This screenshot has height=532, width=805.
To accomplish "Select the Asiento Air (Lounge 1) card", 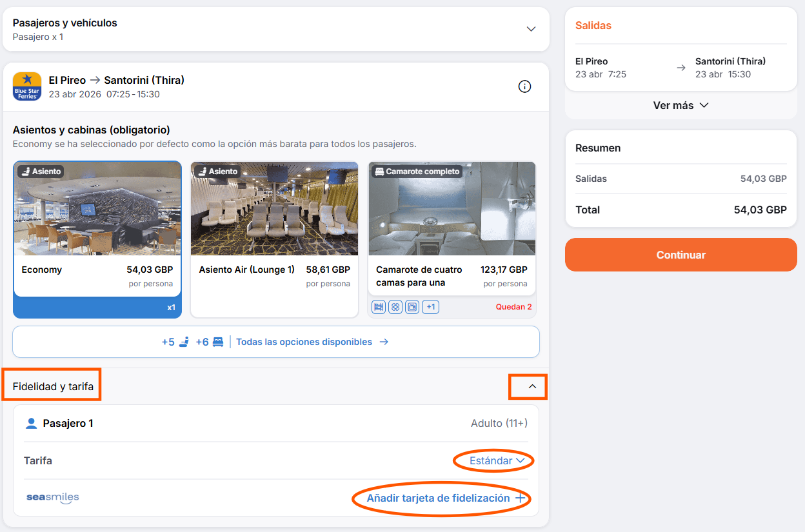I will click(275, 240).
